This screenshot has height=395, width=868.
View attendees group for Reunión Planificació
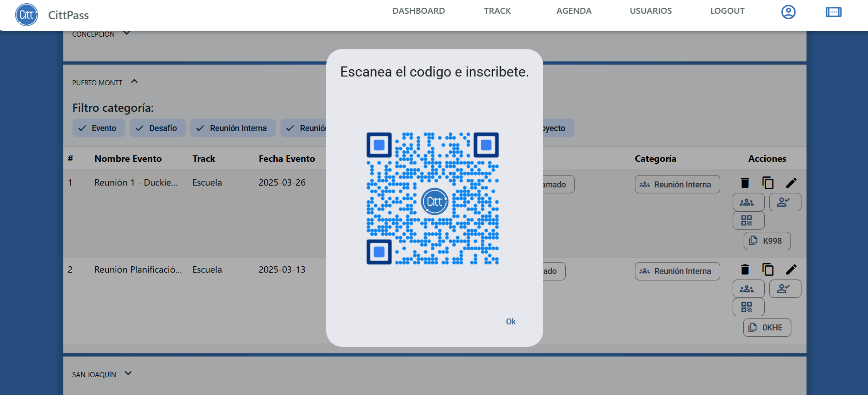(748, 289)
